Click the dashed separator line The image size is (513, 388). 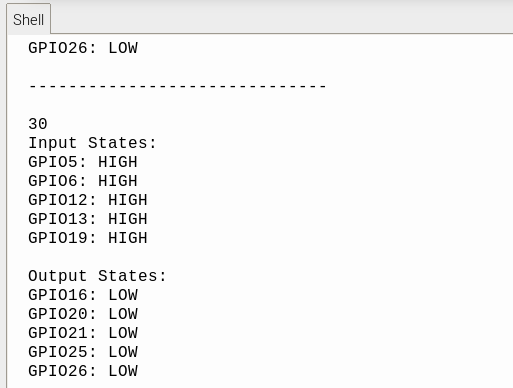pos(177,87)
